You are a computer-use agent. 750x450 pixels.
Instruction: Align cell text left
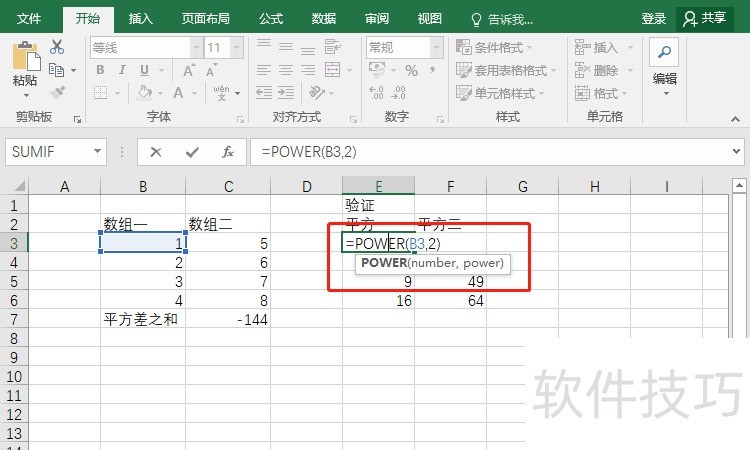tap(264, 70)
